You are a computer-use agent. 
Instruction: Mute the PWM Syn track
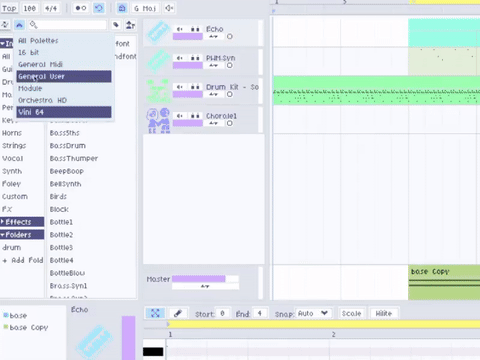click(180, 58)
